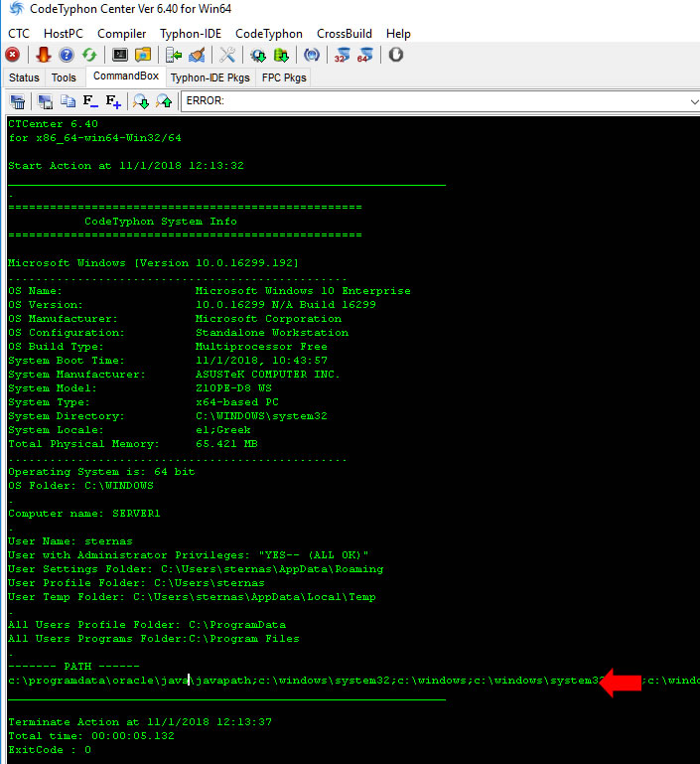Open the wrench and screwdriver tools icon

pos(226,55)
